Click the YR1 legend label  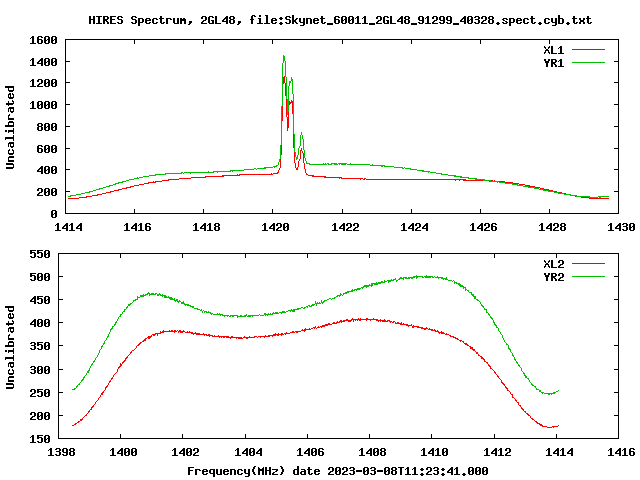point(553,63)
